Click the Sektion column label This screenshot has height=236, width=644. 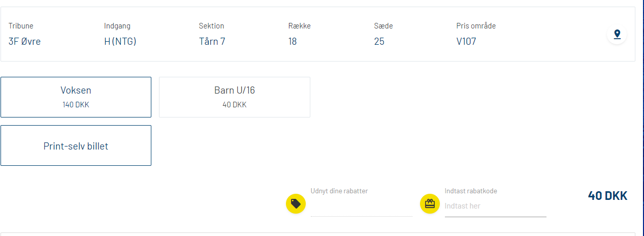coord(211,26)
